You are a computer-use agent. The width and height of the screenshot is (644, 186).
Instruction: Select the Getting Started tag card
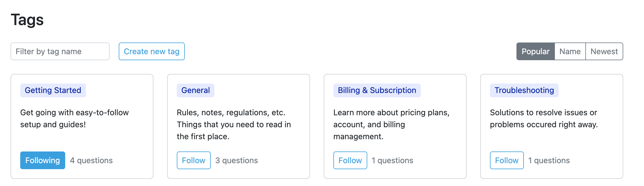click(82, 126)
